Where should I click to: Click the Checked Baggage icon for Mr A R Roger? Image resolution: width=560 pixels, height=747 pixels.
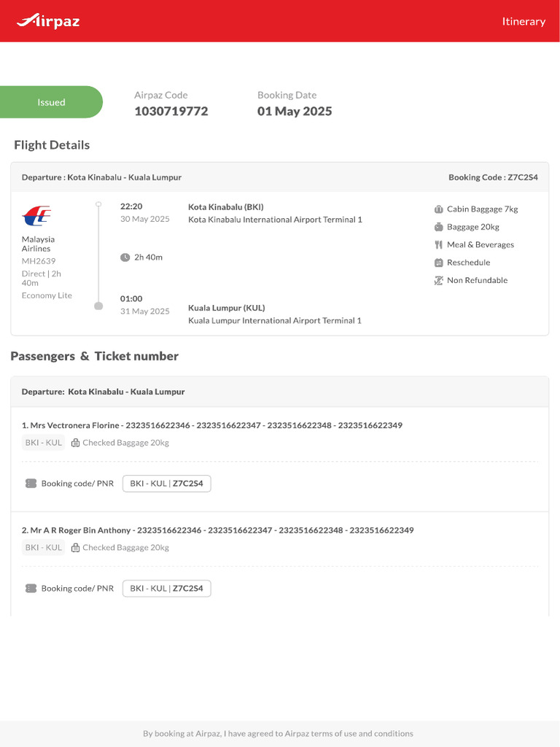pos(75,548)
